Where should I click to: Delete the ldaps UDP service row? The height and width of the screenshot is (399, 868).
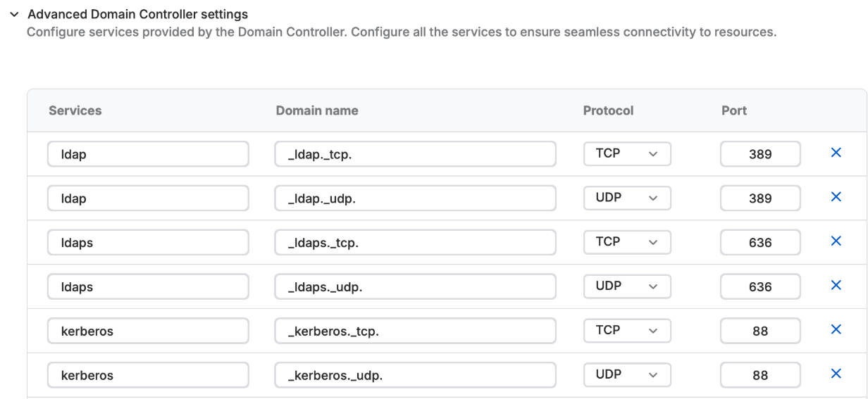[836, 286]
